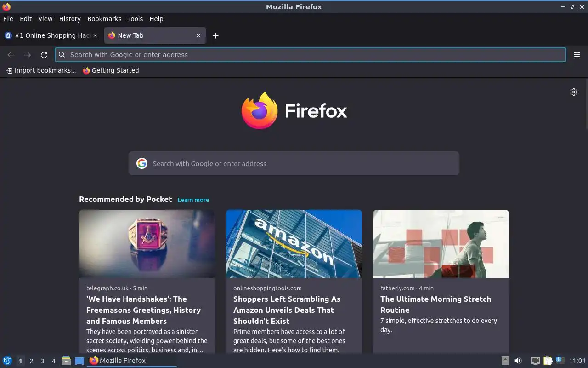The height and width of the screenshot is (368, 588).
Task: Click the network connection tray icon
Action: tap(535, 361)
